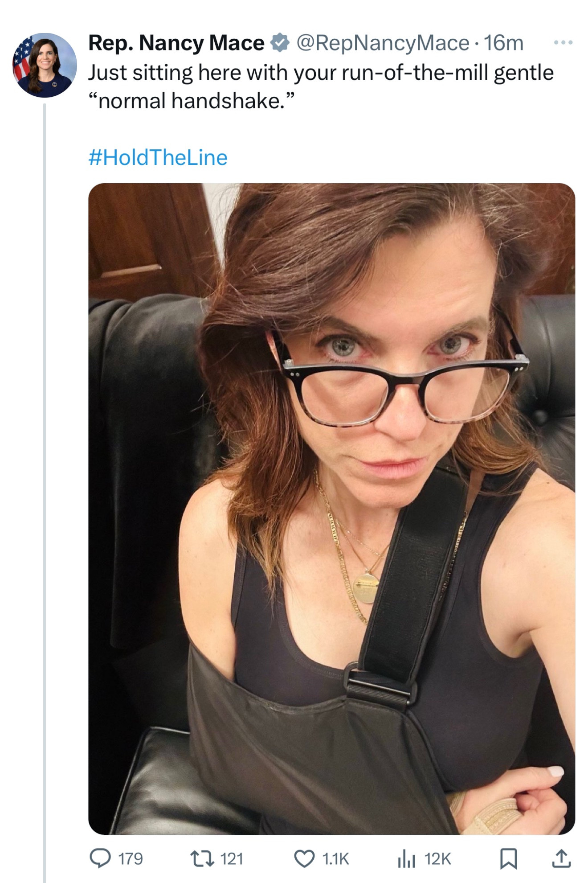Screen dimensions: 588x883
Task: Click the share upload arrow icon
Action: pyautogui.click(x=561, y=858)
